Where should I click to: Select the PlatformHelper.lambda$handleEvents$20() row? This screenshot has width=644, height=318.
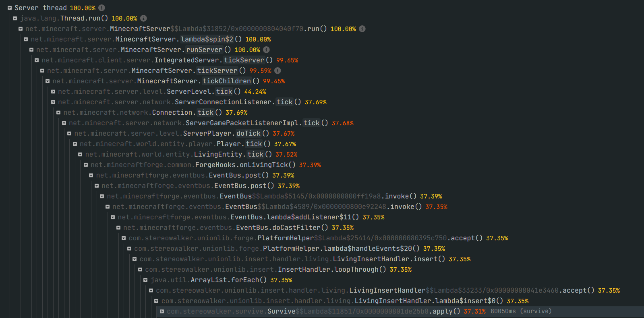coord(290,249)
